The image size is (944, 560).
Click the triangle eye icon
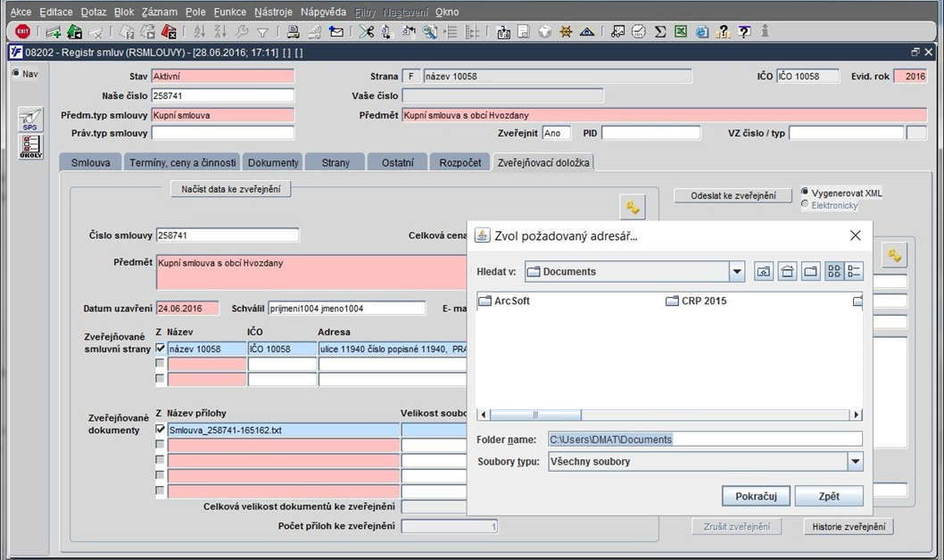[587, 32]
